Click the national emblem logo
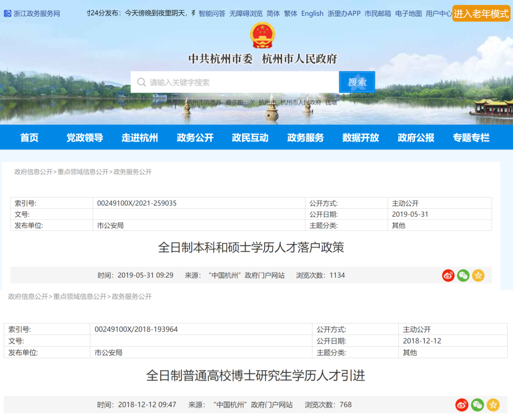 pos(262,35)
